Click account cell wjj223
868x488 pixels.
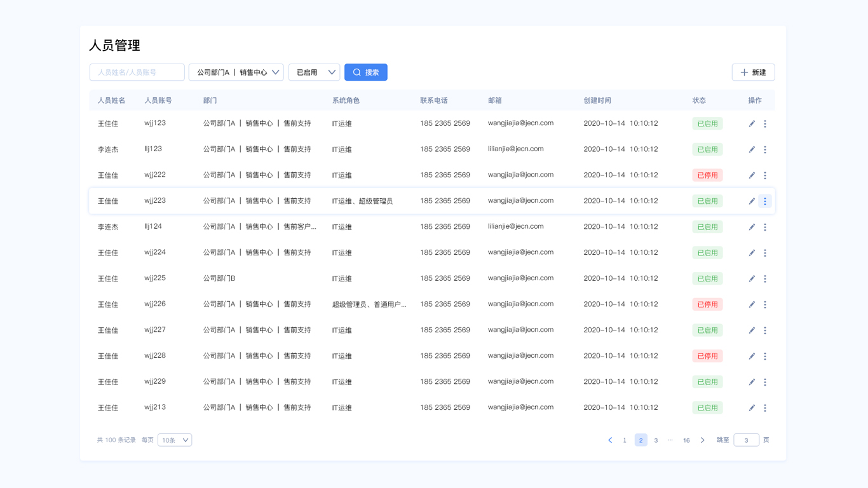pos(155,201)
